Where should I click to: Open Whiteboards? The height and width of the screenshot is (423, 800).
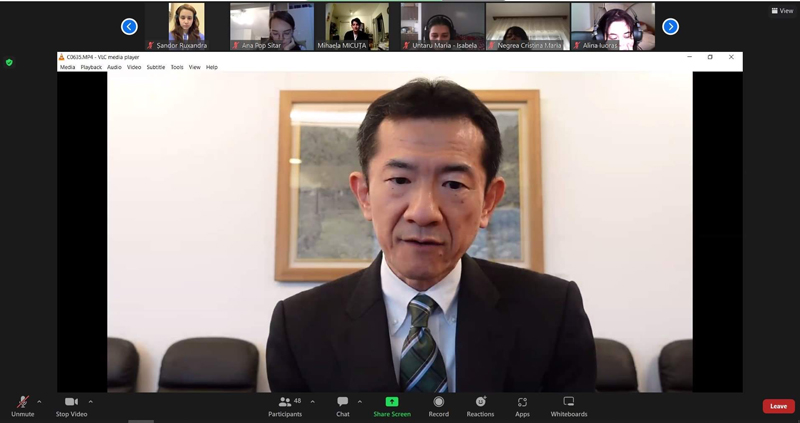coord(569,407)
